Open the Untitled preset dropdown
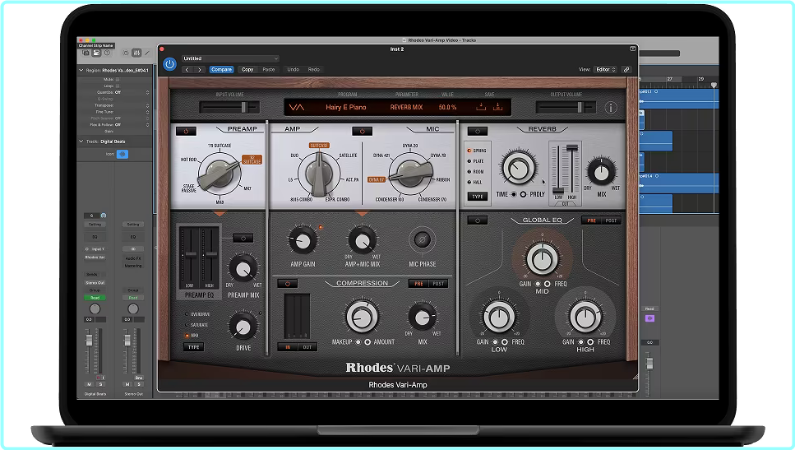The image size is (795, 450). click(x=230, y=59)
